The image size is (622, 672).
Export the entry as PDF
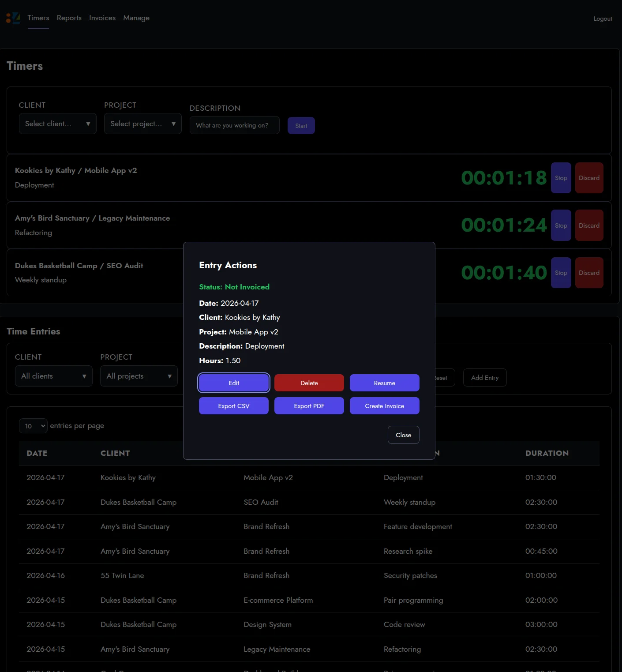tap(309, 406)
